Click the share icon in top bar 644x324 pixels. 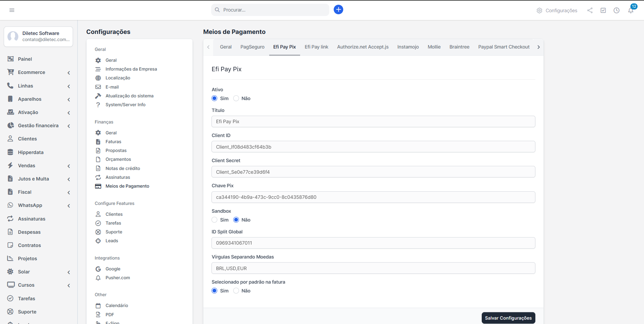[590, 11]
